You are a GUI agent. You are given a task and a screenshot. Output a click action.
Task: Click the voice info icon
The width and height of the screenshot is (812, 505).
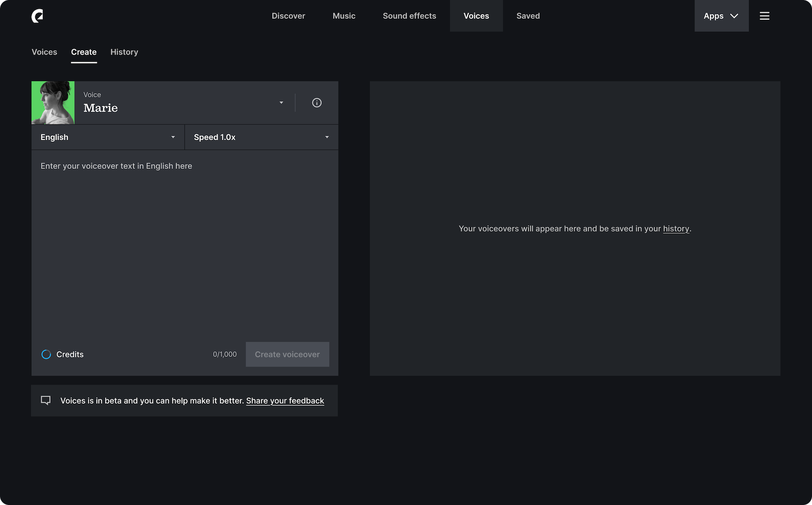(x=317, y=103)
